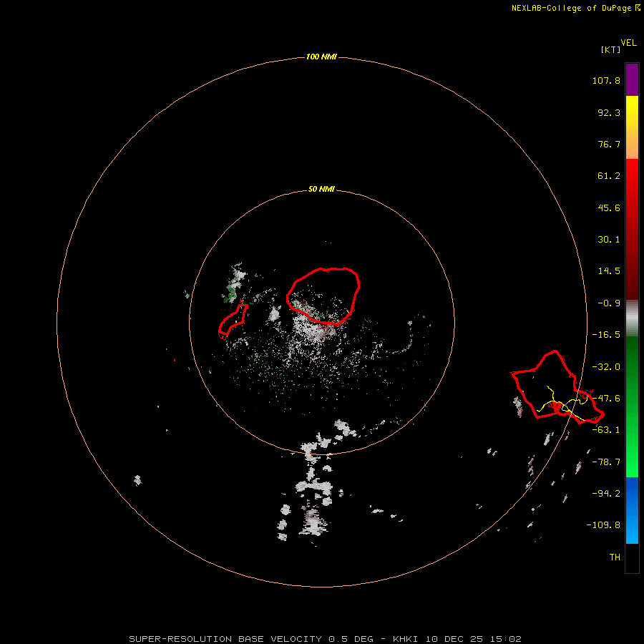Click the 30.1 velocity scale value
This screenshot has height=644, width=644.
click(609, 240)
